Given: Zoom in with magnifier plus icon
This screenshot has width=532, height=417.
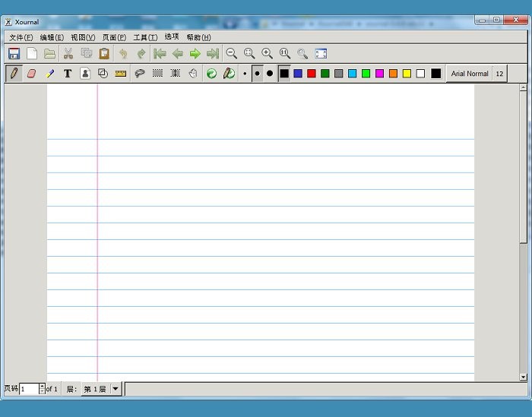Looking at the screenshot, I should tap(267, 54).
